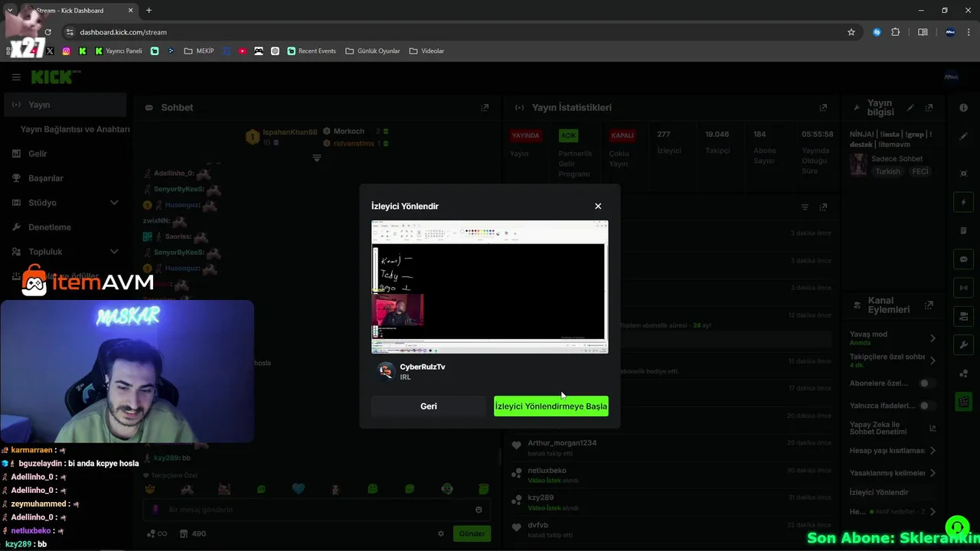Edit Yayın bilgisi with pencil icon
Viewport: 980px width, 551px height.
910,108
